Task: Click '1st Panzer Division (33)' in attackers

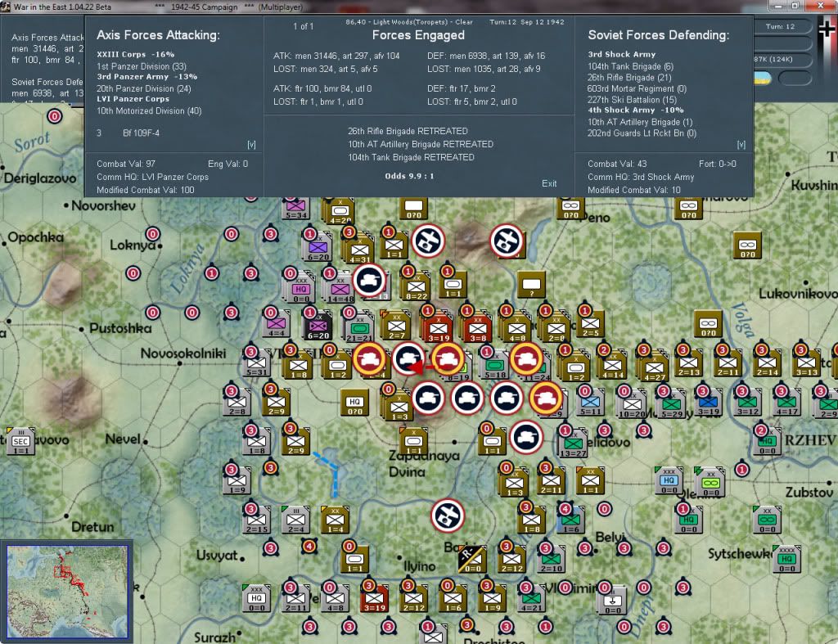Action: pyautogui.click(x=141, y=66)
